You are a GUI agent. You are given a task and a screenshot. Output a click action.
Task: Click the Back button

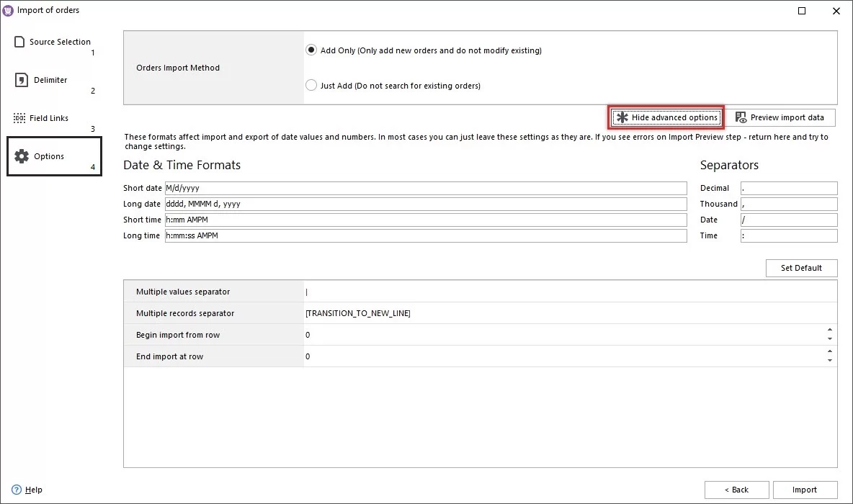click(x=737, y=490)
